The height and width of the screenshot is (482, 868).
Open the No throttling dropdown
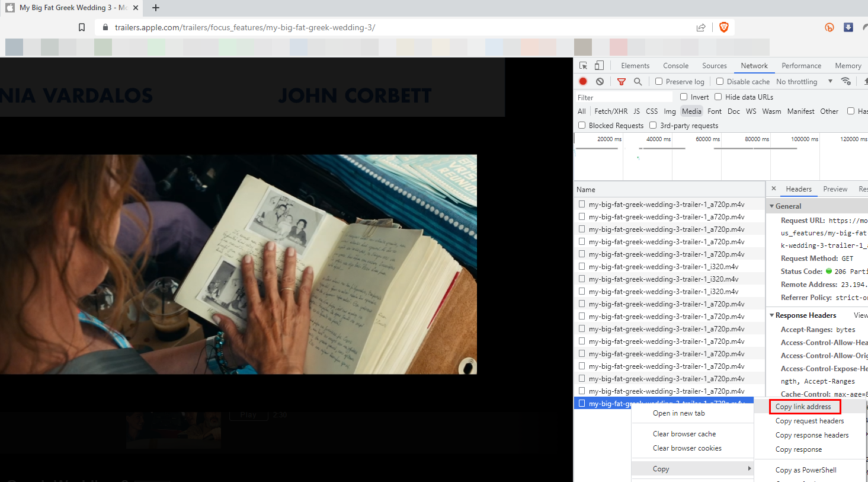click(804, 82)
